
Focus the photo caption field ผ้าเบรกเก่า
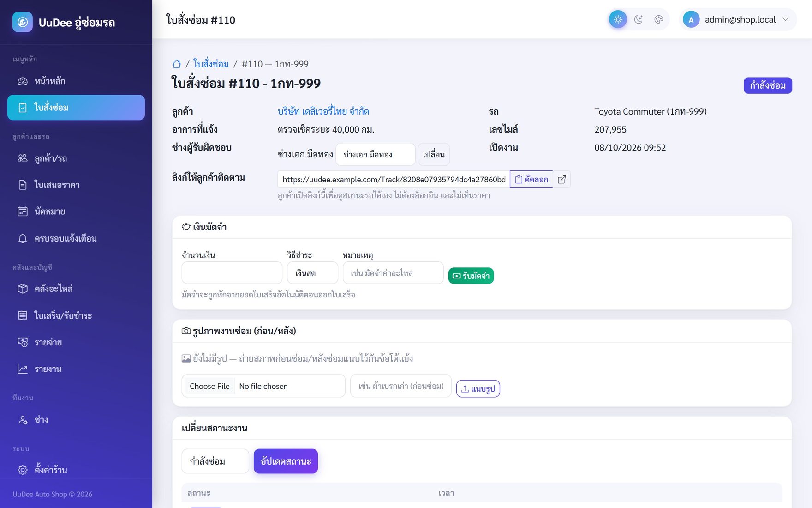point(401,386)
